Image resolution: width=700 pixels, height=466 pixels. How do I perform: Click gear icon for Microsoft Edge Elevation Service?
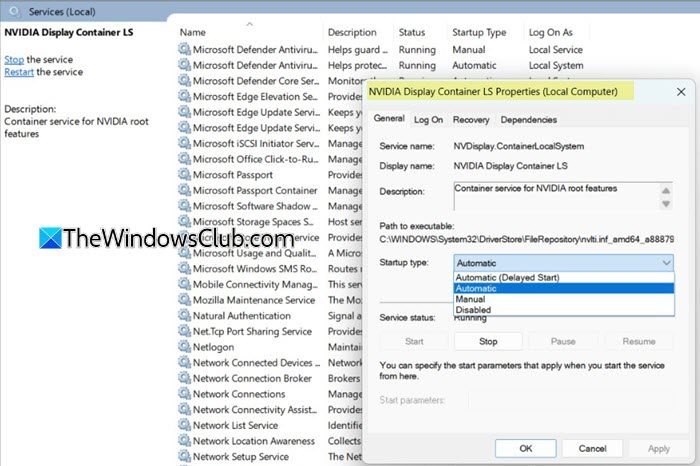(184, 96)
